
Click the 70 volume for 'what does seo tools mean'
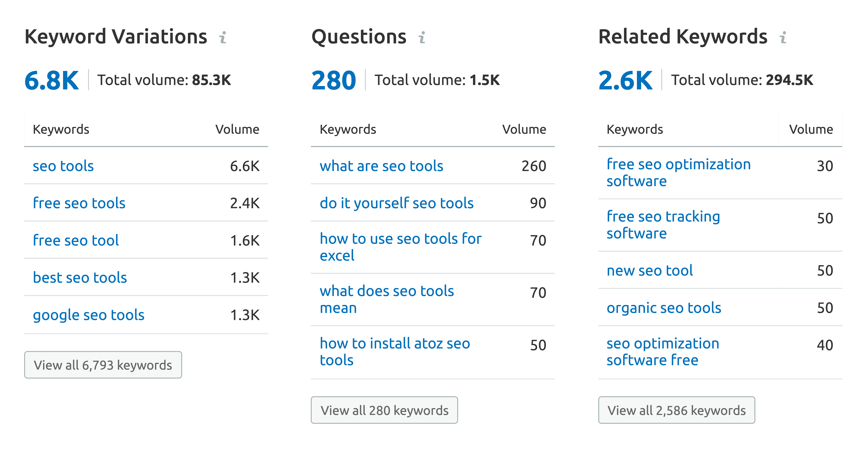tap(538, 293)
